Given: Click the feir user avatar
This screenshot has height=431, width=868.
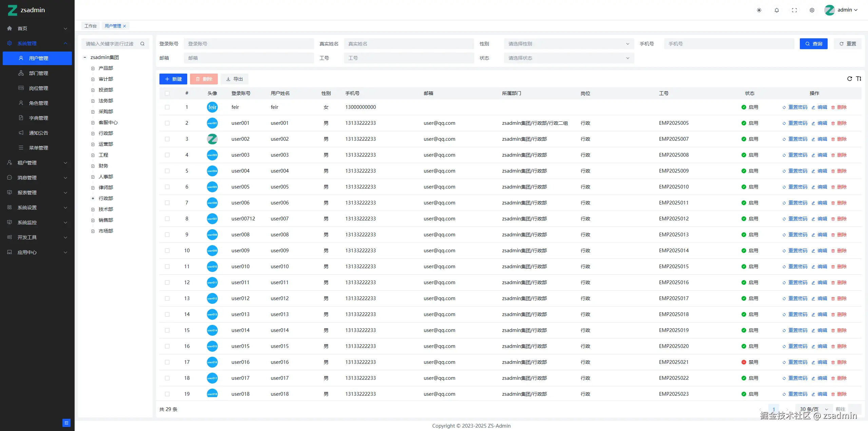Looking at the screenshot, I should coord(212,107).
